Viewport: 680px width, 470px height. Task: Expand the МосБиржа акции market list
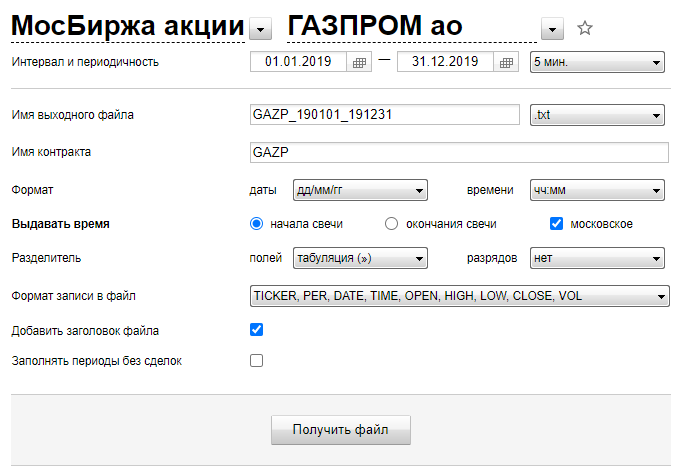tap(261, 30)
